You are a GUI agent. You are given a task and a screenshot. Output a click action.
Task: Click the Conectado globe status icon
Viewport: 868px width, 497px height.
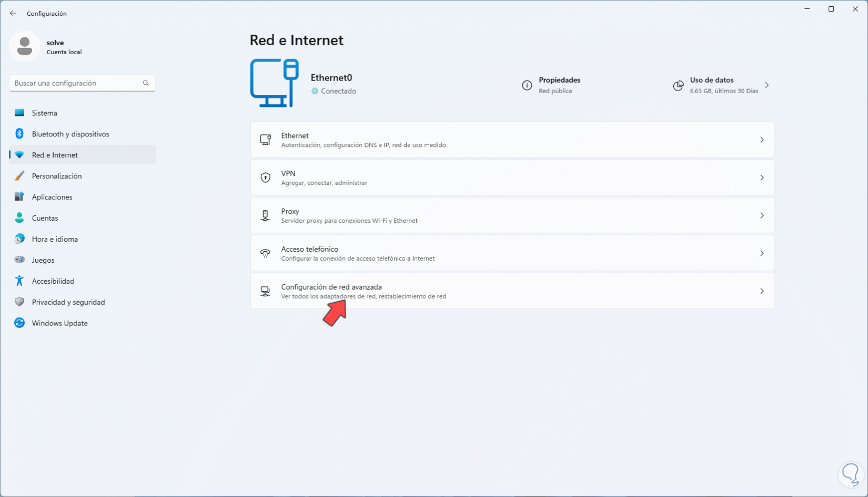pyautogui.click(x=315, y=91)
